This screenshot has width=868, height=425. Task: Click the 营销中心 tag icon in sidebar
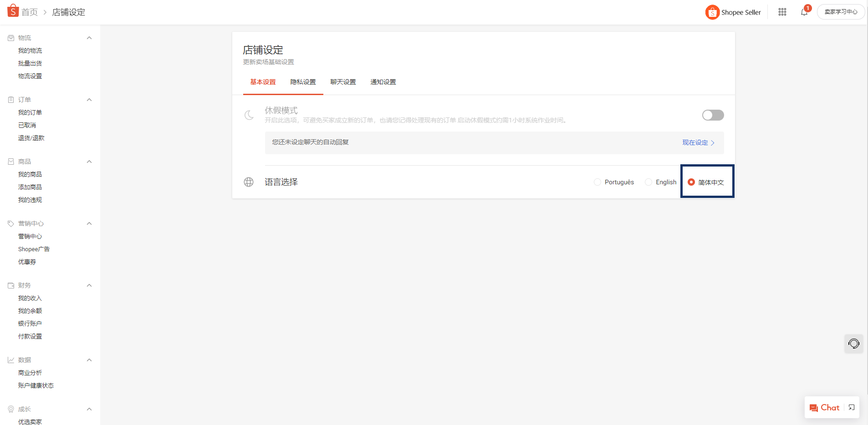(11, 223)
